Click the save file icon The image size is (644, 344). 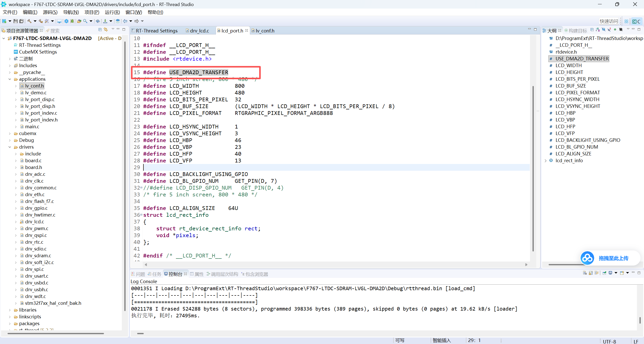[16, 21]
